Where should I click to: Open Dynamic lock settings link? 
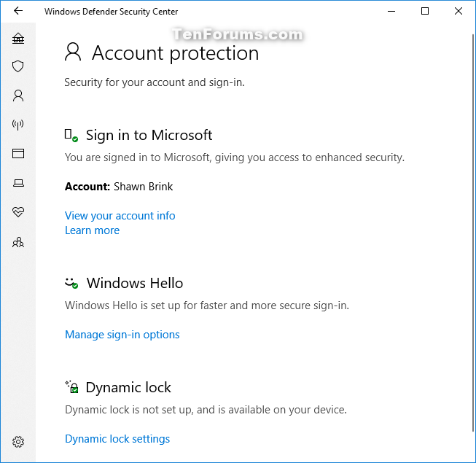click(x=117, y=439)
